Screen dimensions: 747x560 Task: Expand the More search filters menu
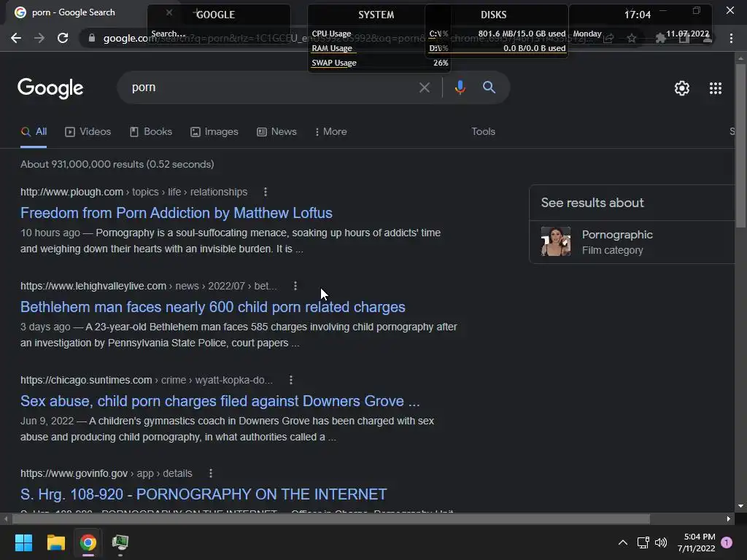pos(330,132)
